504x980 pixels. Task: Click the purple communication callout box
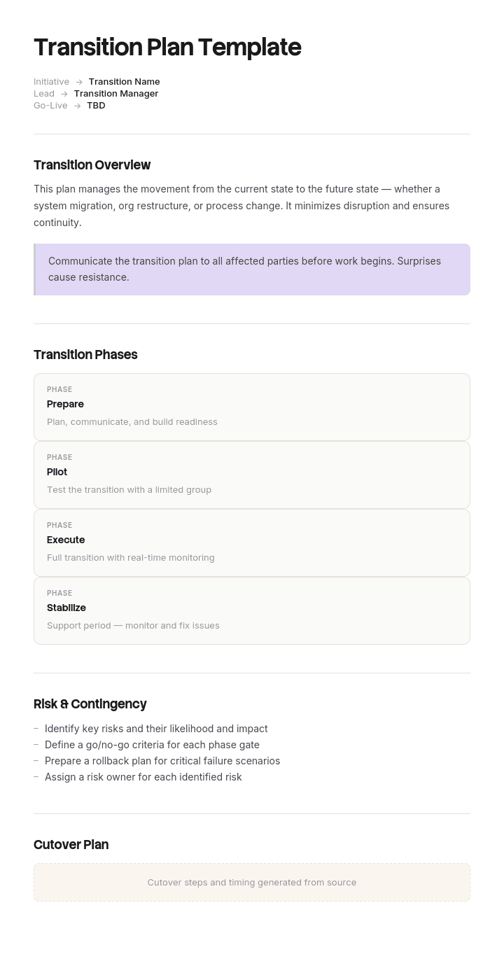252,269
